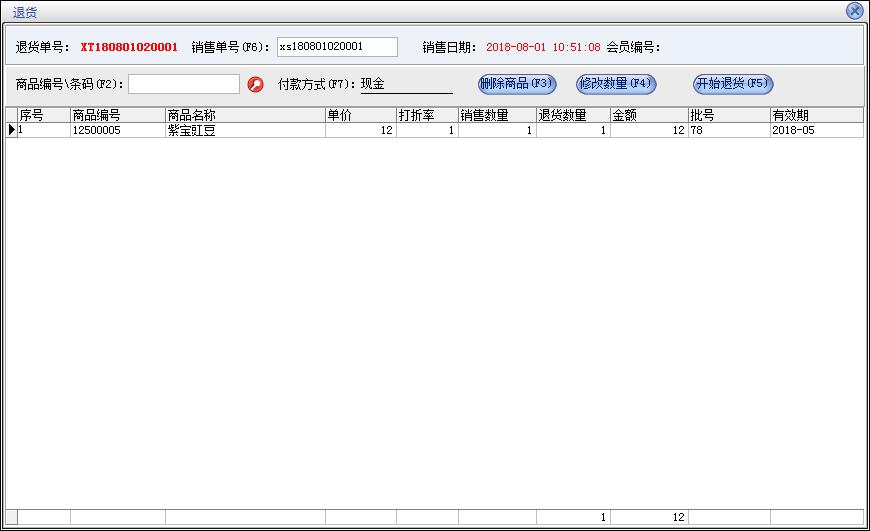The height and width of the screenshot is (531, 870).
Task: Click the row indicator arrow of row 1
Action: pos(11,130)
